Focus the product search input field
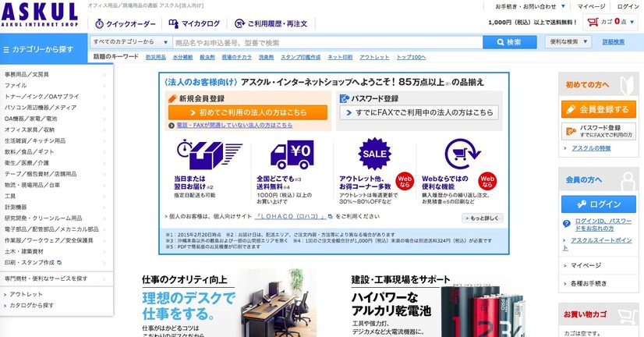The image size is (644, 337). click(x=327, y=42)
